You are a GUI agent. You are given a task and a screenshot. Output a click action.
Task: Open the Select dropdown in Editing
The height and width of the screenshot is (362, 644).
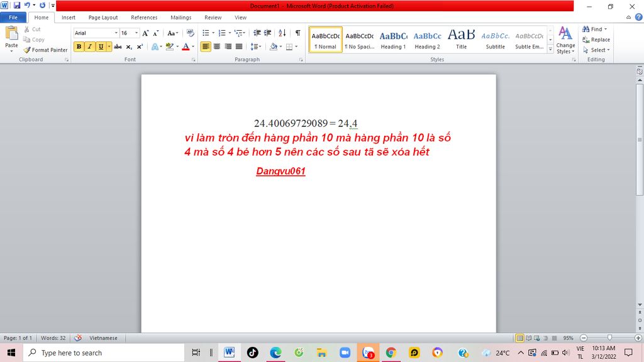point(596,50)
